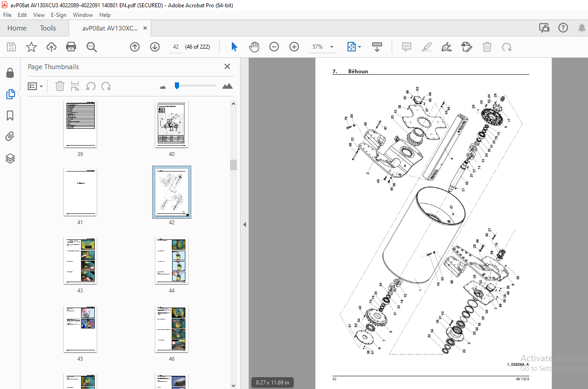Screen dimensions: 588x389
Task: Click the thumbnails panel scroll down arrow
Action: [233, 385]
